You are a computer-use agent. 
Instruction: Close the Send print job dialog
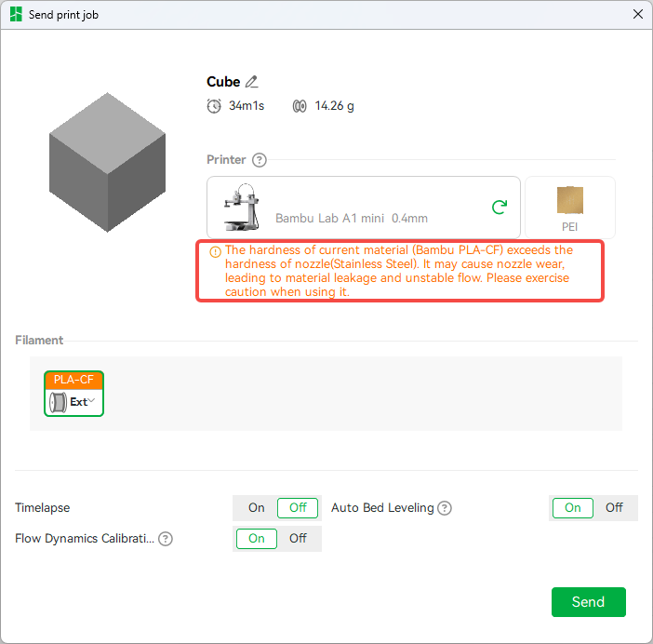pyautogui.click(x=637, y=15)
